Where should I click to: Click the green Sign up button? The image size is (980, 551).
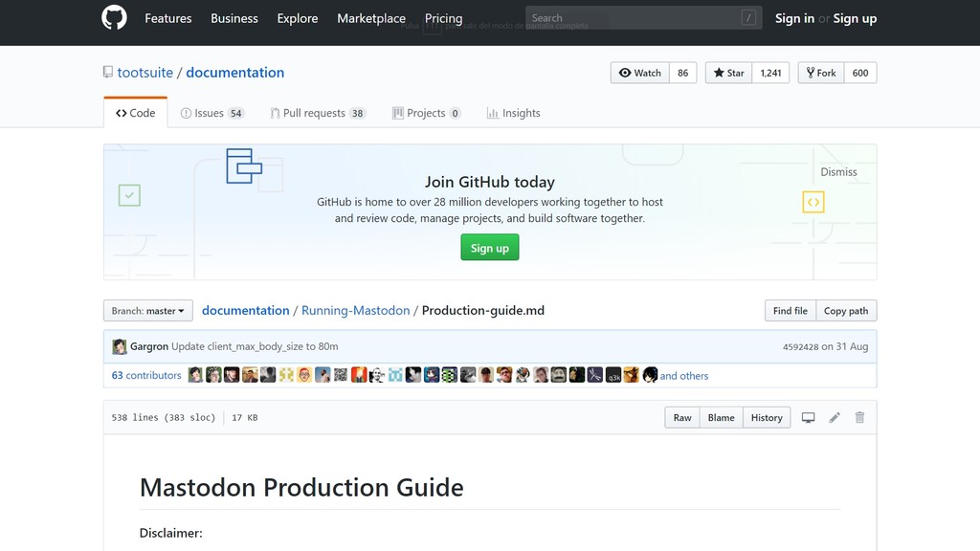point(489,247)
